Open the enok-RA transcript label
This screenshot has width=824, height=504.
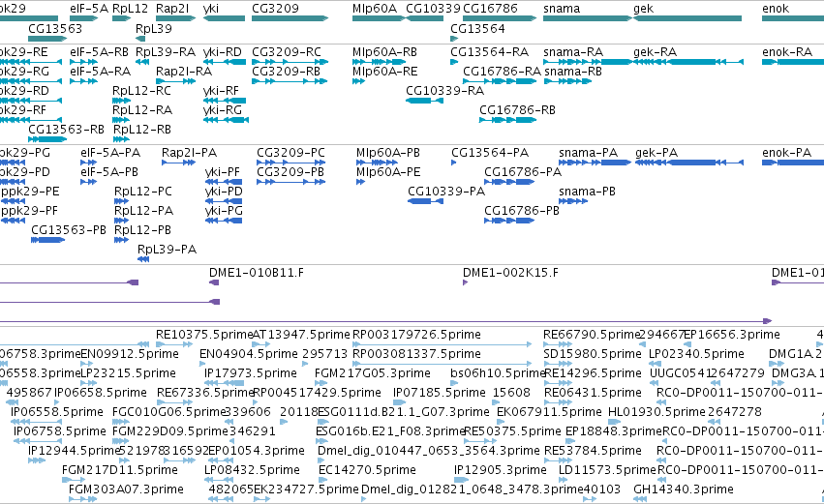(x=787, y=52)
